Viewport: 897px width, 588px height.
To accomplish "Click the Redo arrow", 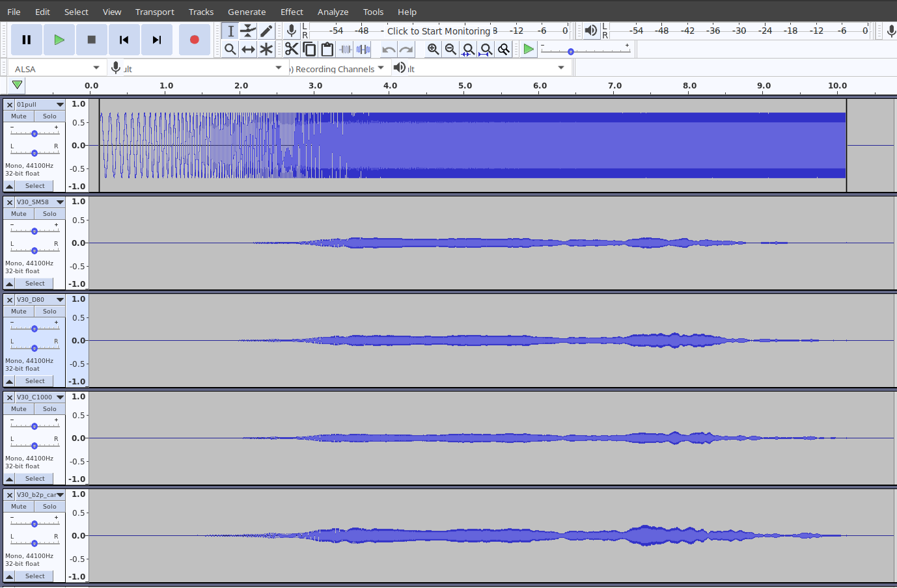I will click(406, 49).
